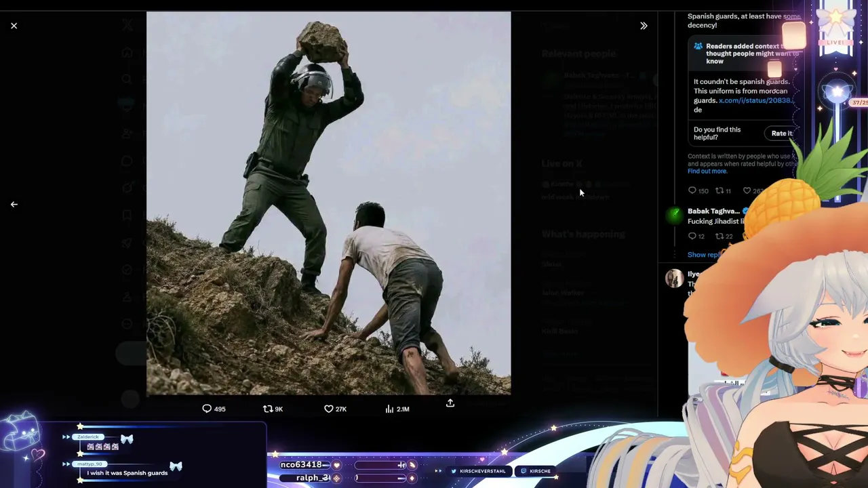
Task: Click chat message 'I wish it was Spanish guards'
Action: coord(127,473)
